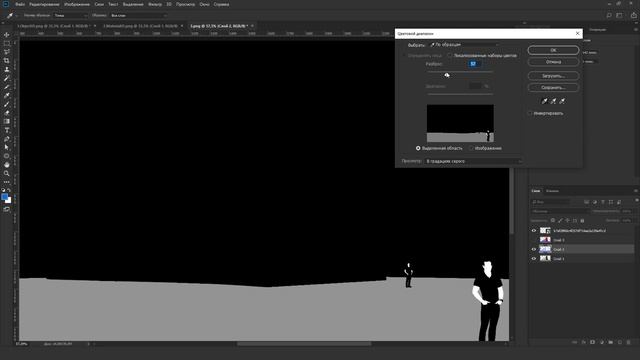This screenshot has width=640, height=360.
Task: Click the Сохранить... button
Action: (553, 87)
